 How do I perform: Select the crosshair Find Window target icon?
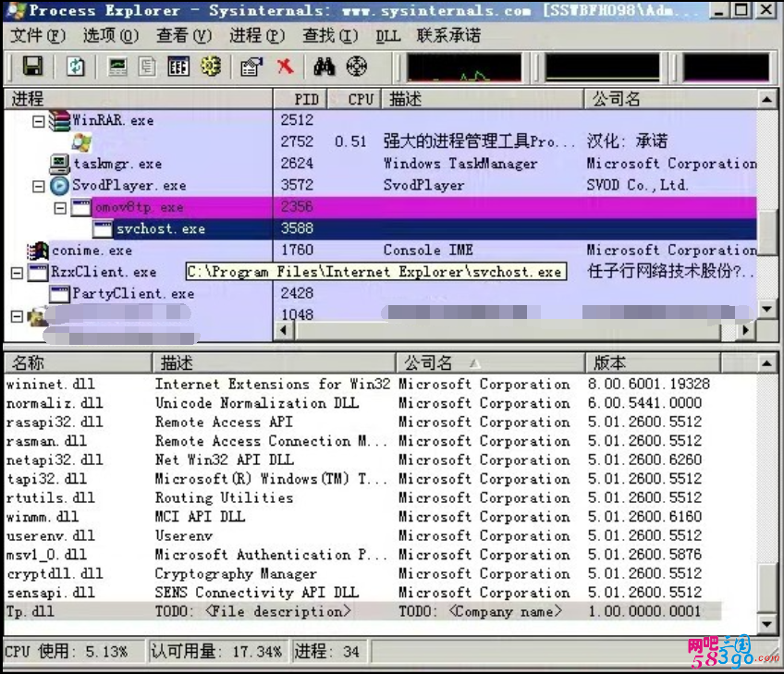pyautogui.click(x=357, y=67)
